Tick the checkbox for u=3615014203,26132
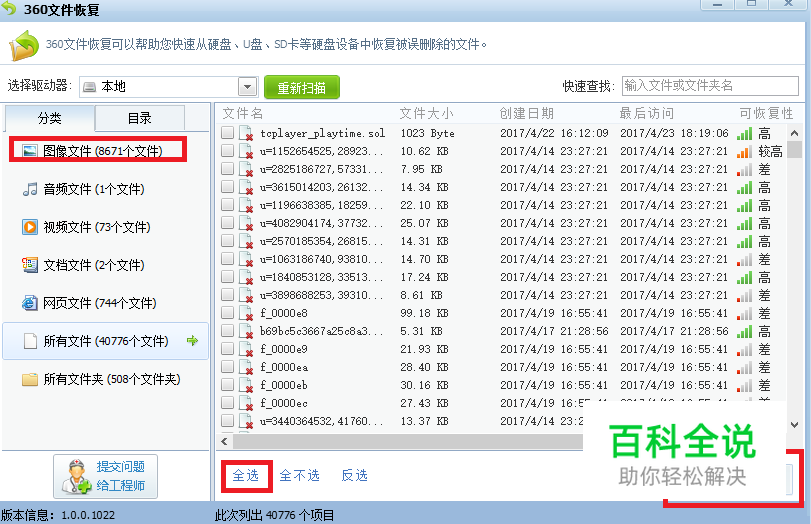Viewport: 811px width, 524px height. tap(227, 187)
